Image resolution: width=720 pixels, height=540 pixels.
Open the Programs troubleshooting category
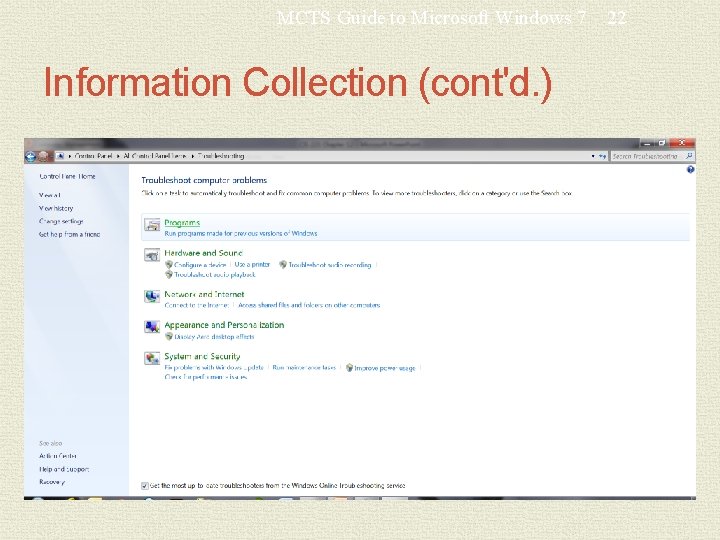[x=182, y=223]
